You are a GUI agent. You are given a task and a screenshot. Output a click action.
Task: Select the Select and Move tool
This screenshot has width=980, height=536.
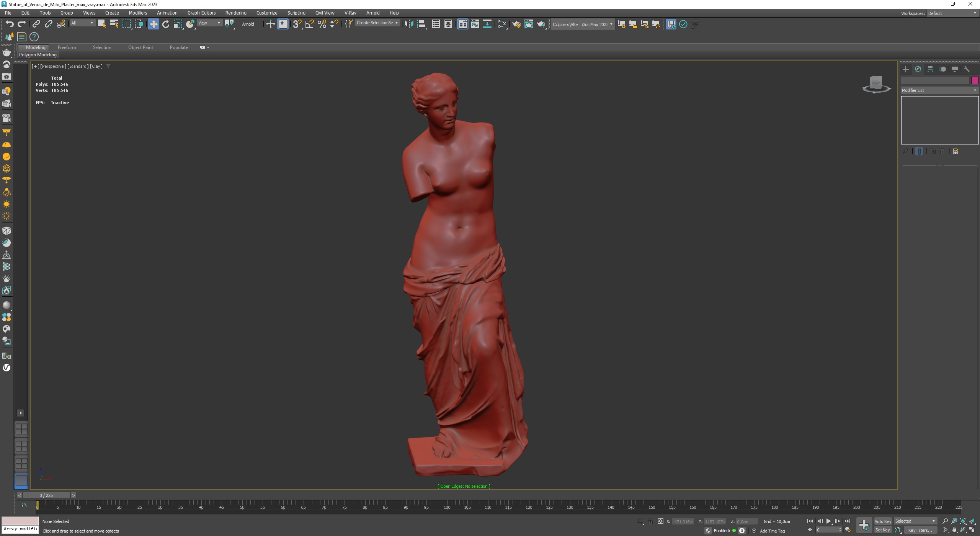[153, 24]
